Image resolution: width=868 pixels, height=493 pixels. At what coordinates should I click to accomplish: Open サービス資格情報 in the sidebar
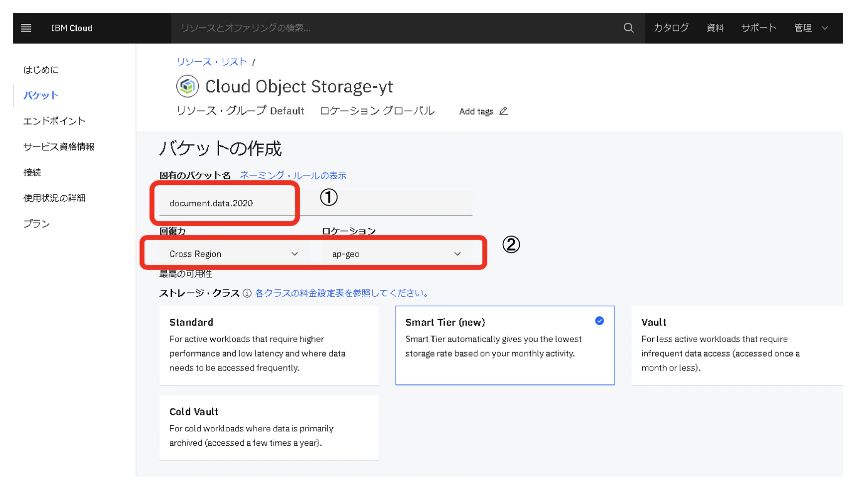[x=59, y=146]
